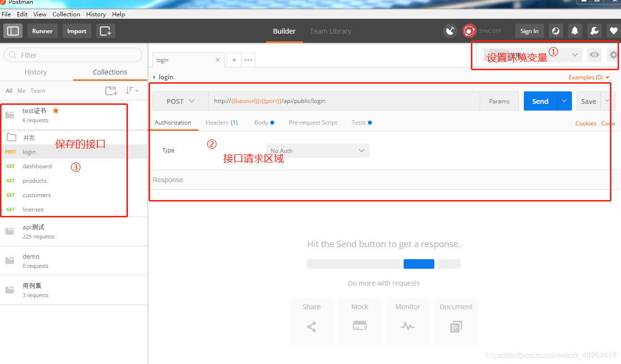Open new window icon in toolbar
The image size is (621, 364).
tap(105, 31)
